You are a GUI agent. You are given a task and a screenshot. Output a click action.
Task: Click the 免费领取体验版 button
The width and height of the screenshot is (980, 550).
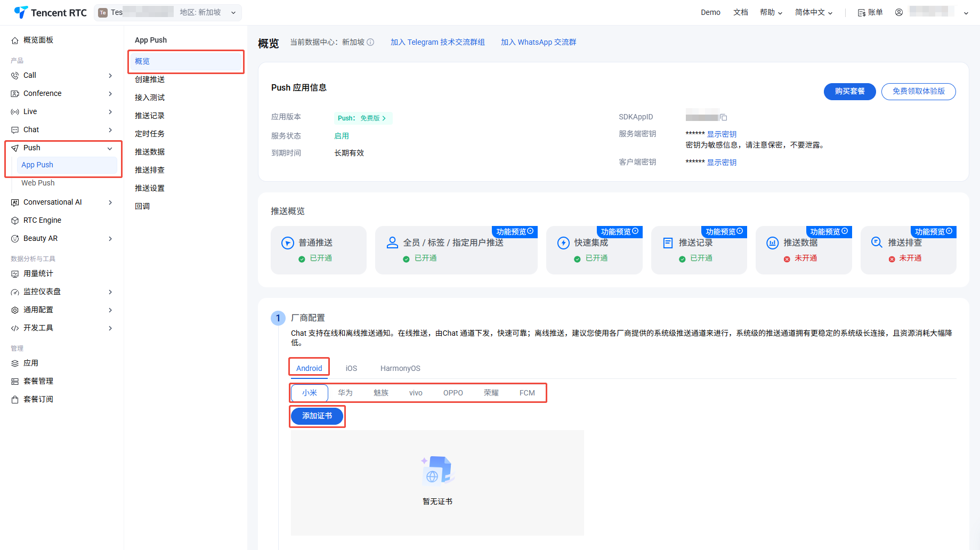(918, 92)
